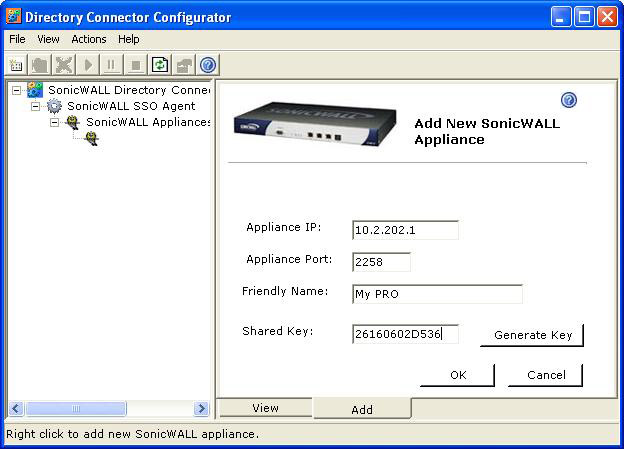Click the grayed export toolbar icon
This screenshot has height=449, width=624.
(183, 64)
